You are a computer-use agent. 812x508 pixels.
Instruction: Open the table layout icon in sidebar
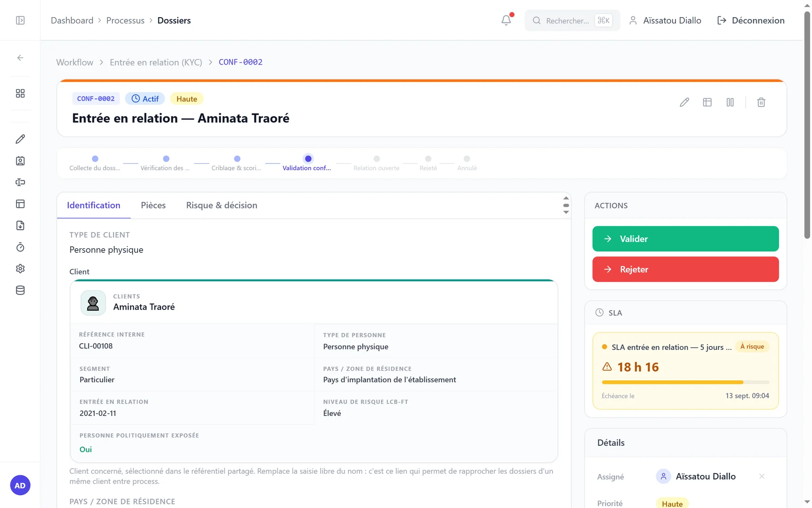point(20,204)
